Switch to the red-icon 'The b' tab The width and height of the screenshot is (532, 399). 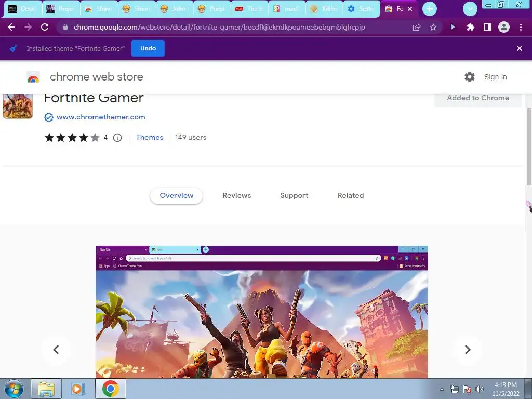(249, 9)
